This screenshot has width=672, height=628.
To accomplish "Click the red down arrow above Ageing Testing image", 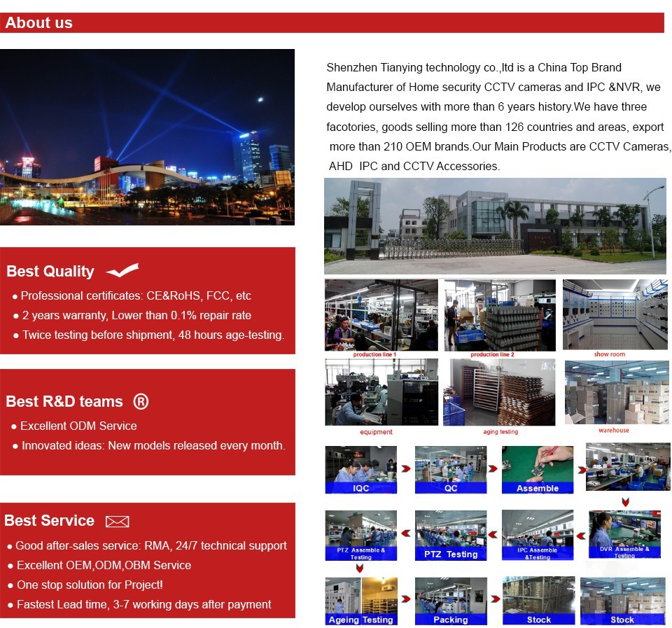I will [x=360, y=568].
